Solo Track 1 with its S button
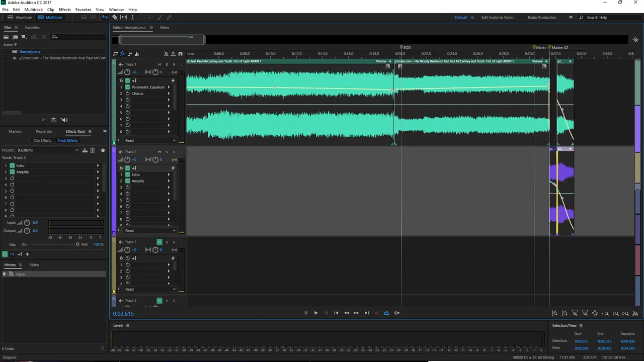The height and width of the screenshot is (362, 644). [x=167, y=64]
